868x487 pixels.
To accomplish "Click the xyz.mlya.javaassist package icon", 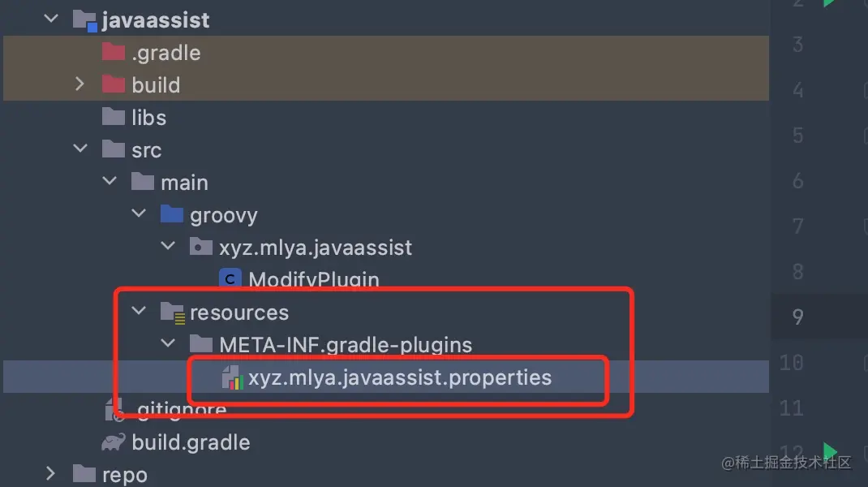I will click(x=200, y=247).
